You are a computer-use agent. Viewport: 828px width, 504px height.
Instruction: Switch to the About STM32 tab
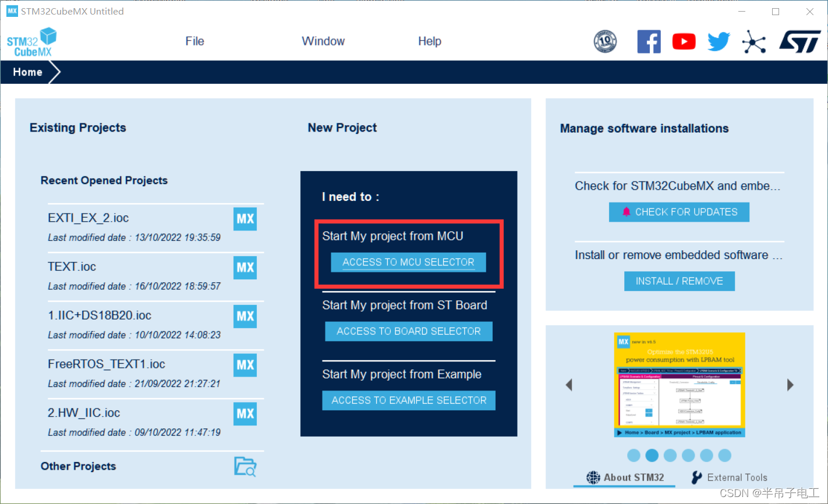[625, 477]
